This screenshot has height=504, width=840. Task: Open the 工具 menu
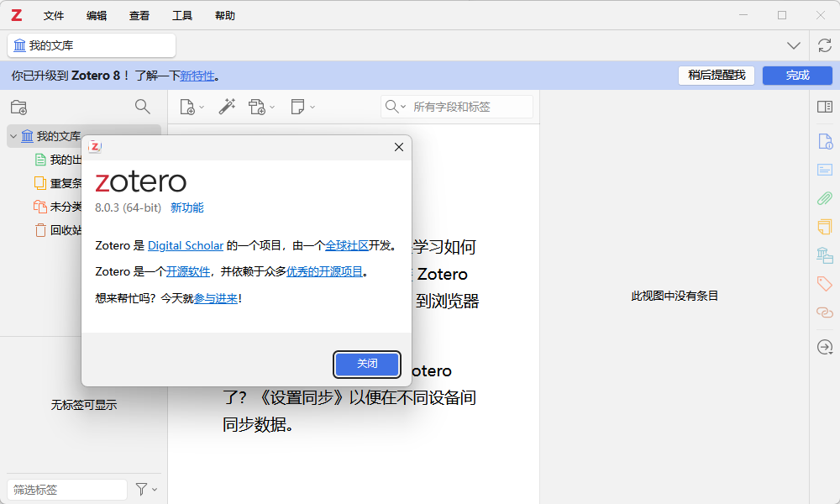(x=182, y=15)
